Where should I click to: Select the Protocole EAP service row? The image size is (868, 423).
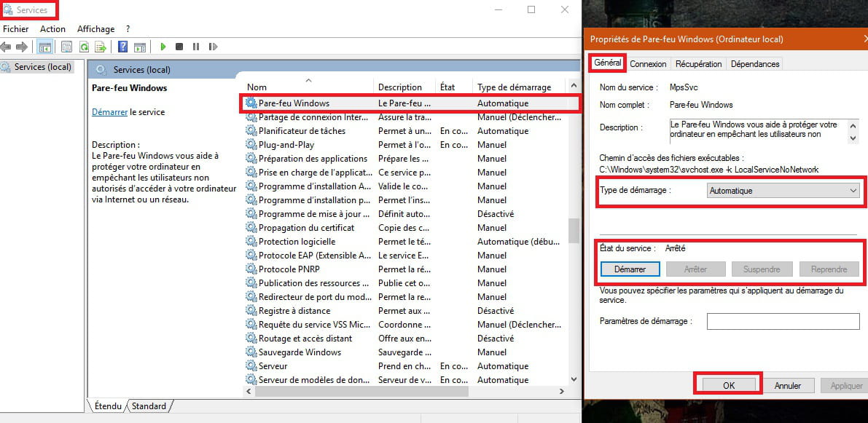click(x=405, y=256)
